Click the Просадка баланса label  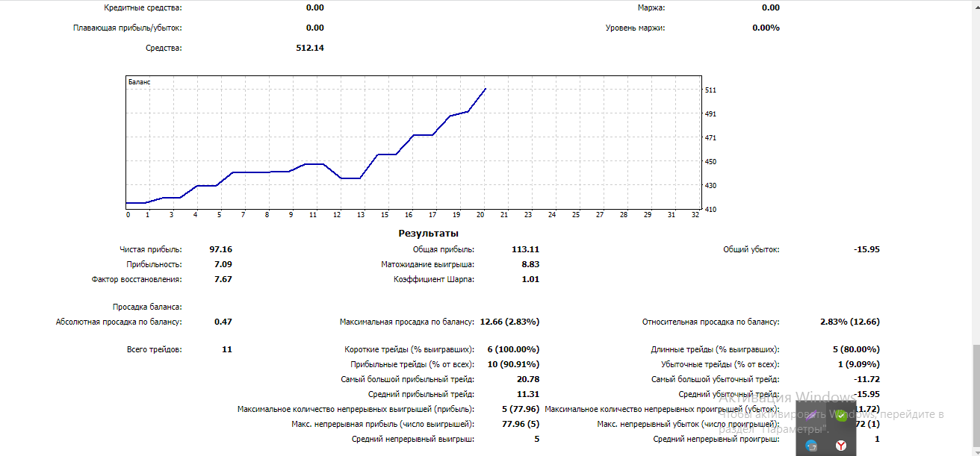147,307
